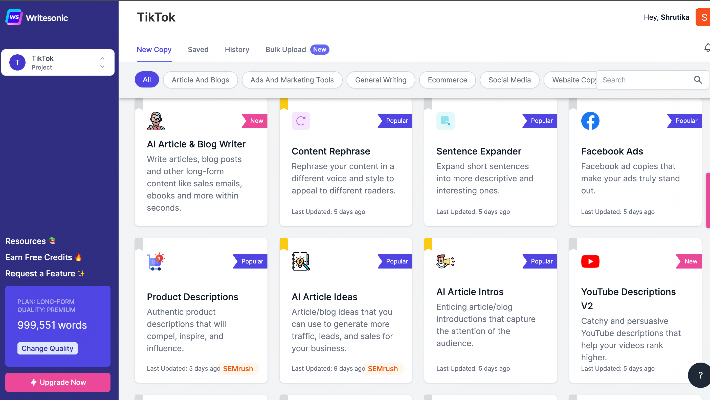Open the History tab
The width and height of the screenshot is (710, 400).
(x=237, y=49)
